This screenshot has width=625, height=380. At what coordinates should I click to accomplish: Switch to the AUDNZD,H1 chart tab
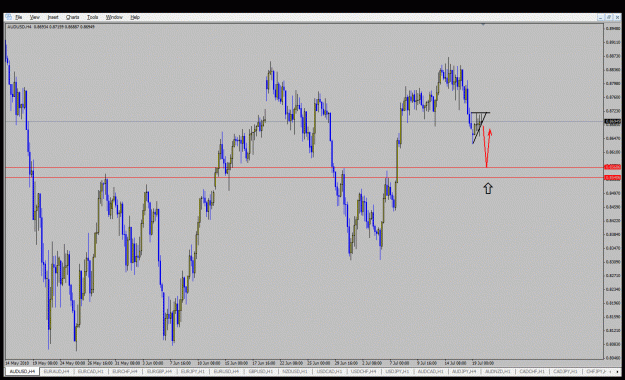click(x=498, y=371)
